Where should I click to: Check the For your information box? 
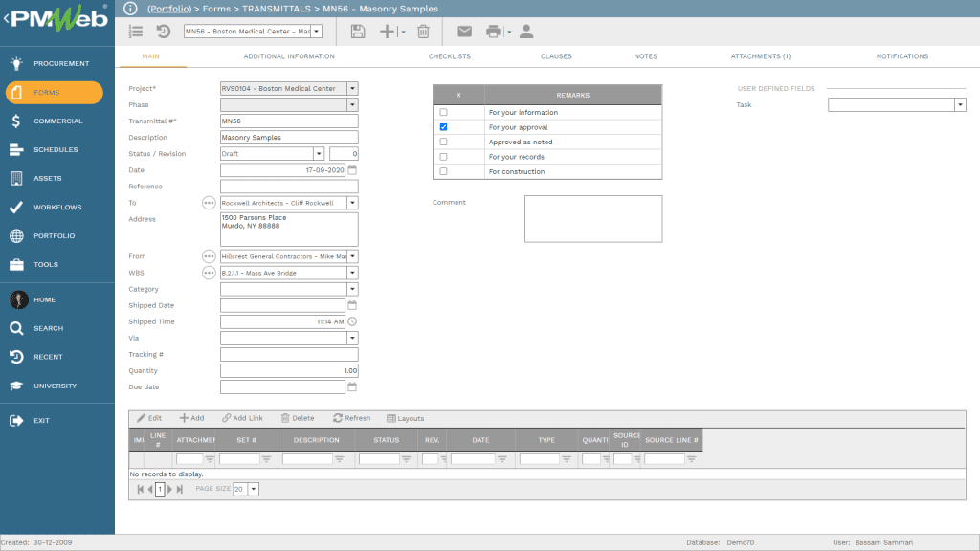pyautogui.click(x=444, y=113)
